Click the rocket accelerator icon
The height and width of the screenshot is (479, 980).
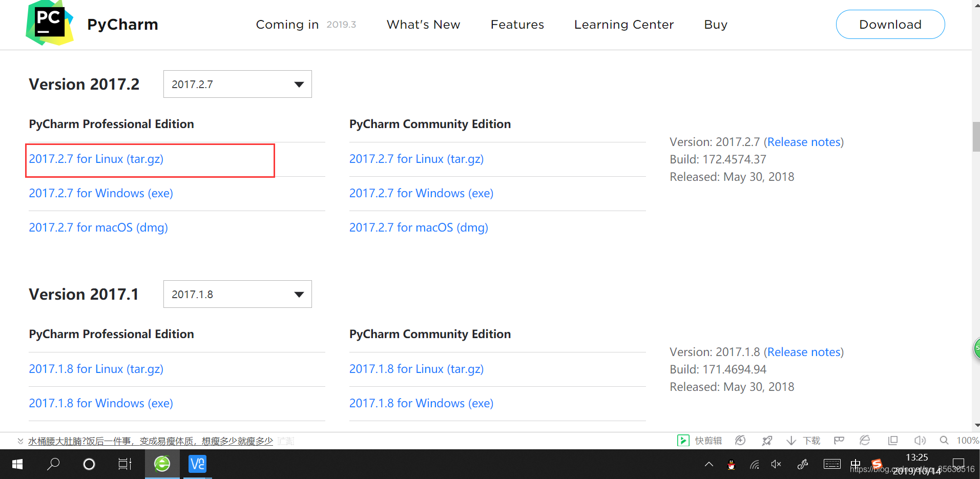click(767, 441)
